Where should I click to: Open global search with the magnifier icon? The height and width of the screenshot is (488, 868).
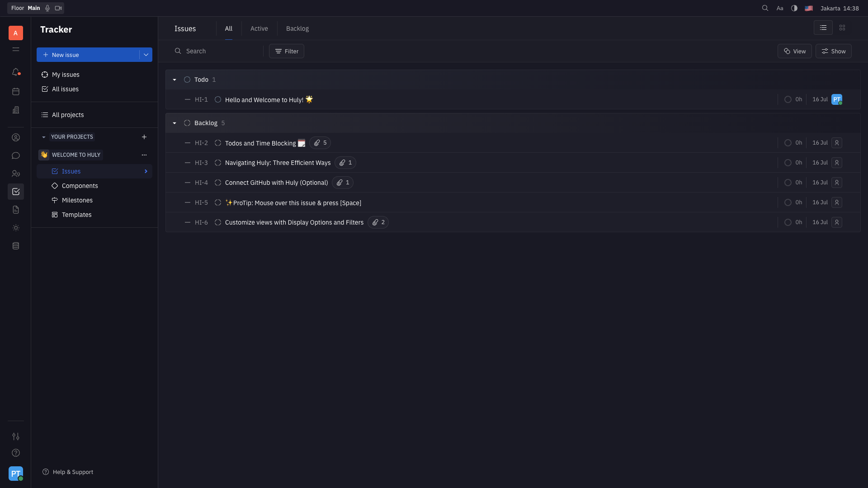[x=765, y=8]
